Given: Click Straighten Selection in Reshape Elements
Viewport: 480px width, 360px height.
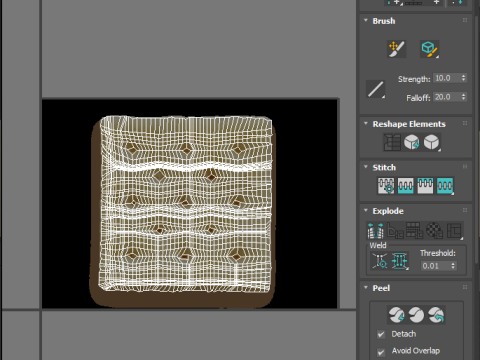Looking at the screenshot, I should click(392, 142).
